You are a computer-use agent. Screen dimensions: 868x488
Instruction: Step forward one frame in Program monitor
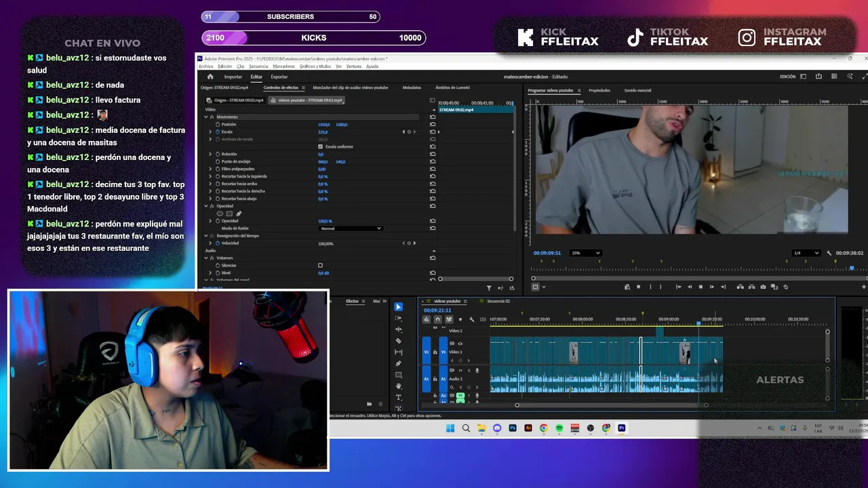(711, 287)
